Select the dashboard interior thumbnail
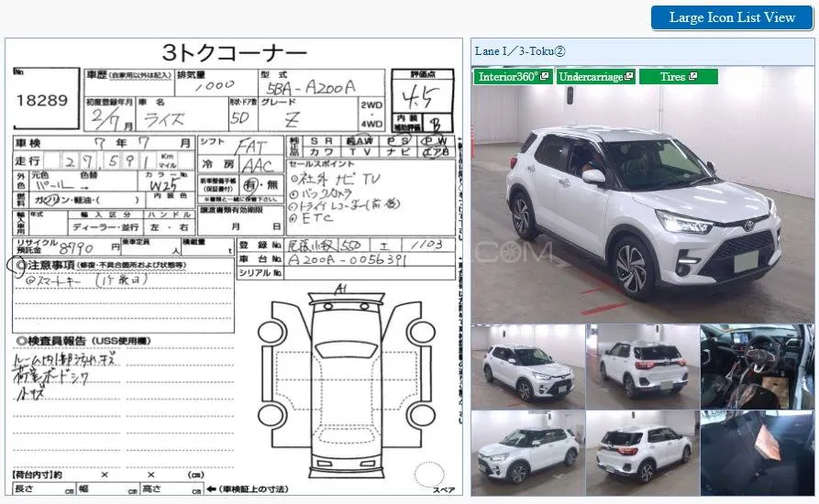819x504 pixels. pyautogui.click(x=757, y=367)
